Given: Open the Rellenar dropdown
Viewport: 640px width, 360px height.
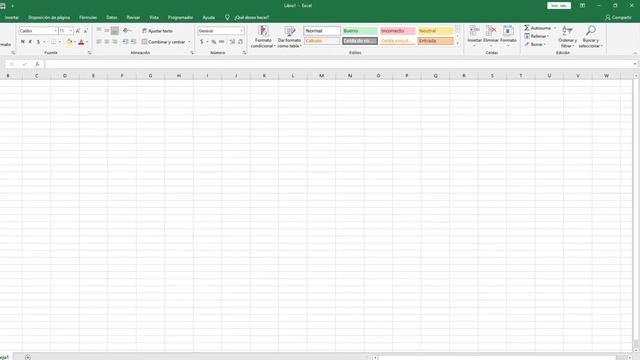Looking at the screenshot, I should (x=536, y=36).
